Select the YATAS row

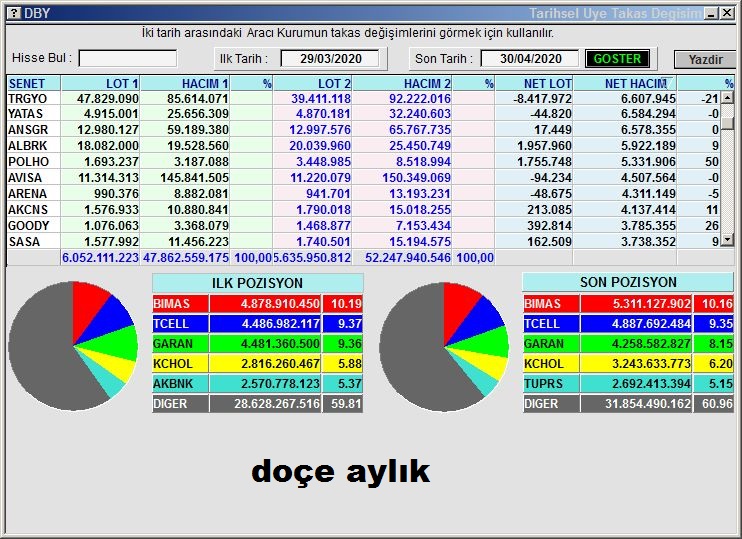(x=363, y=114)
